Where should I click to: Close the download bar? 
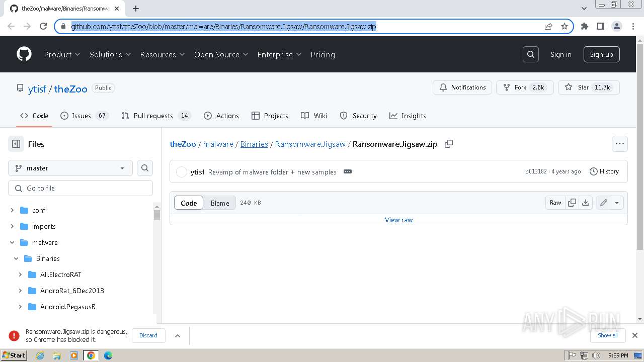pos(635,335)
